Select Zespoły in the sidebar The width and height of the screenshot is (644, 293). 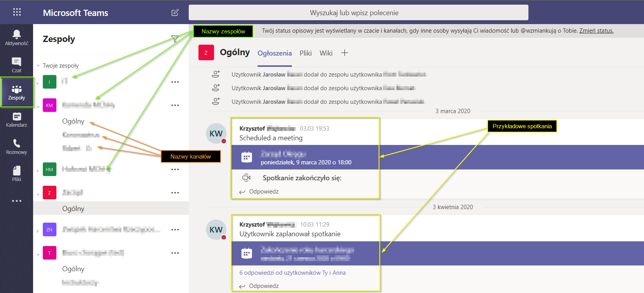16,92
